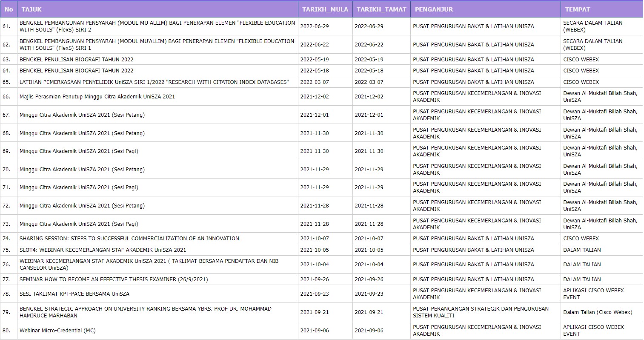Click the TEMPAT column header

pyautogui.click(x=577, y=9)
